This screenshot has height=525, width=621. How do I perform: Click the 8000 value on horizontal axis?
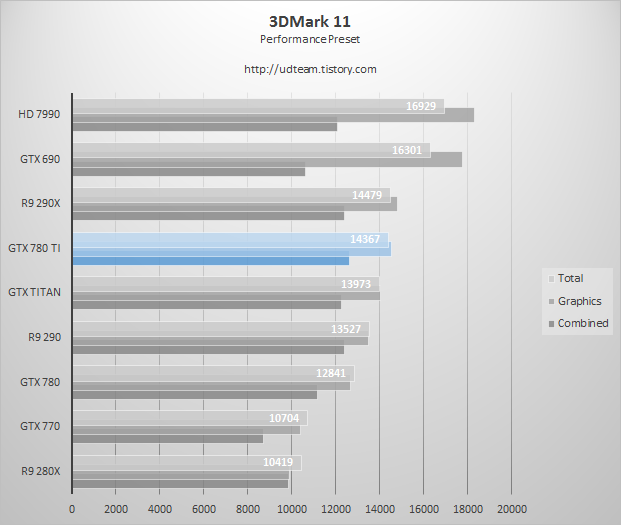(x=248, y=509)
